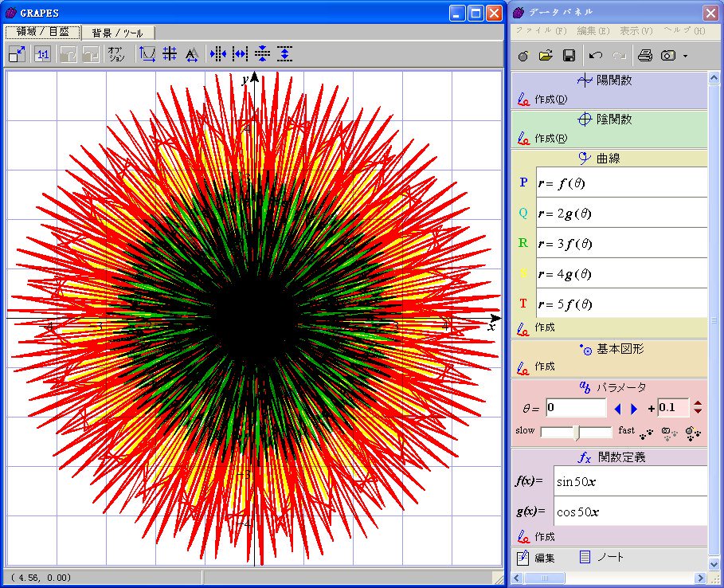Select curve Q label
Image resolution: width=724 pixels, height=588 pixels.
(523, 213)
